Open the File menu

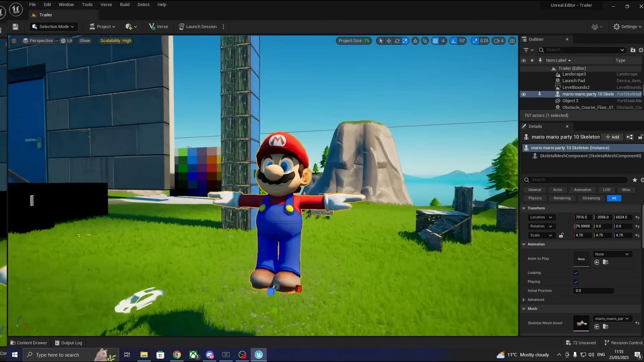point(33,5)
